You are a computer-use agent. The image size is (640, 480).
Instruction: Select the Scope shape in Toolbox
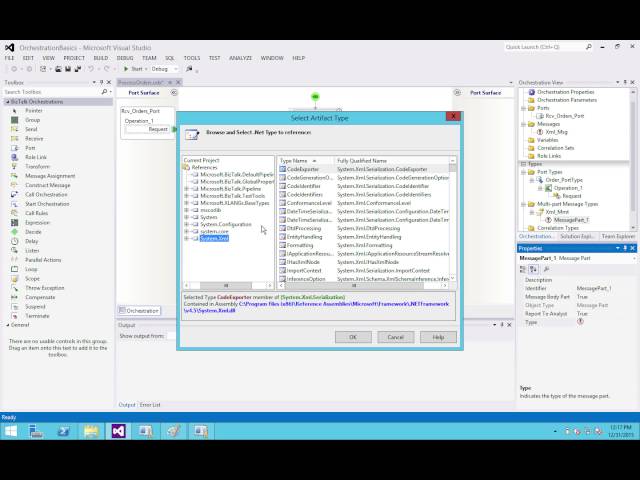(32, 279)
